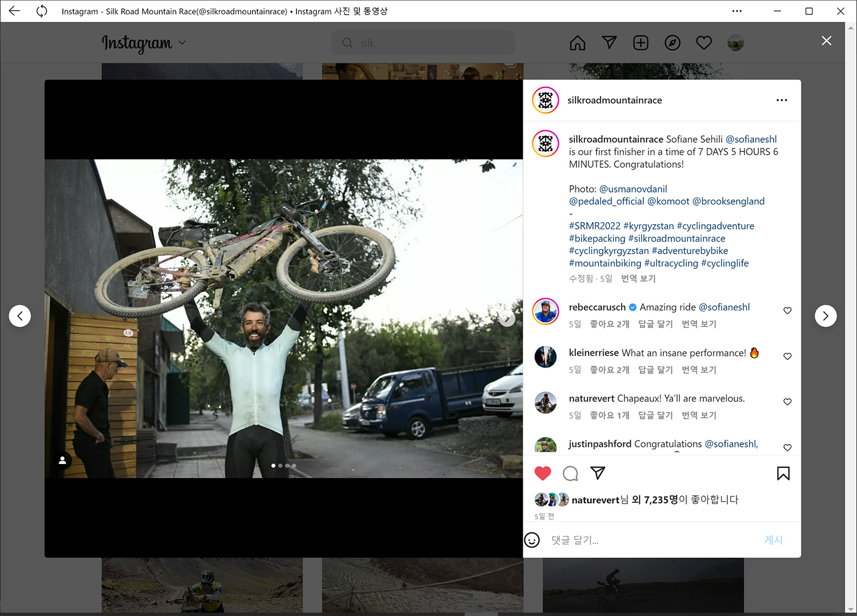
Task: Create a new post
Action: click(641, 43)
